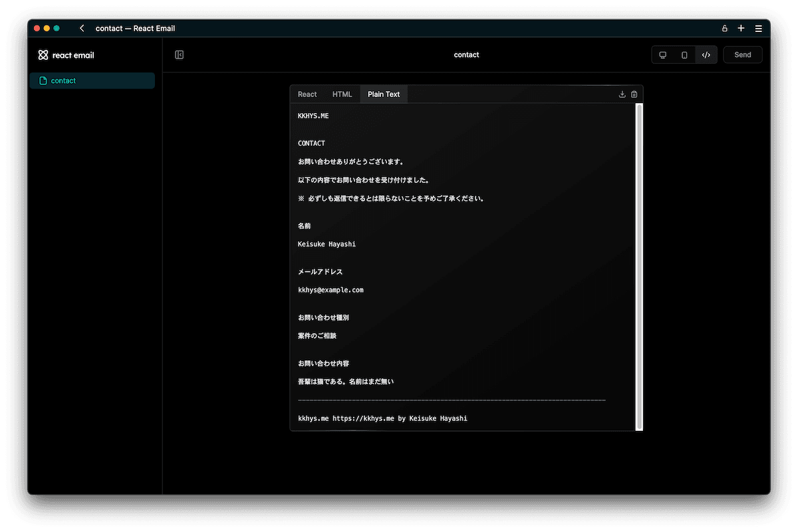Viewport: 798px width, 532px height.
Task: Switch to the React tab
Action: click(x=307, y=94)
